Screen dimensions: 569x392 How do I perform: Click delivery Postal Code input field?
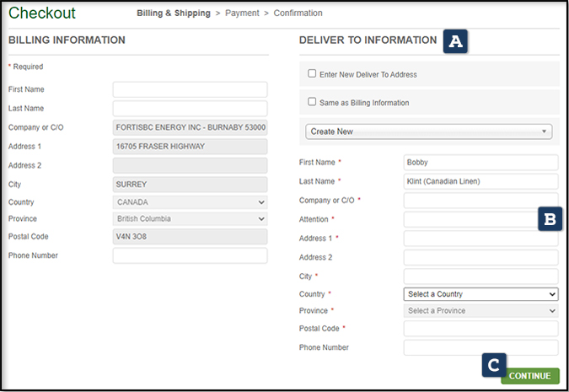coord(480,329)
